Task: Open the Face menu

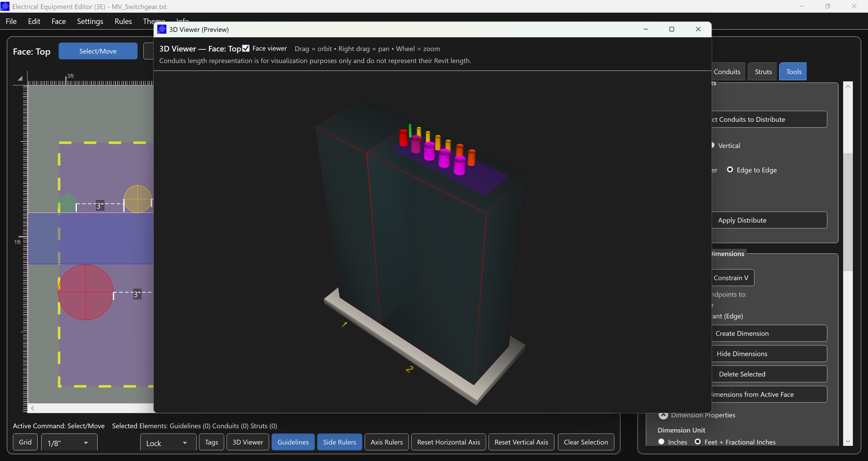Action: tap(58, 21)
